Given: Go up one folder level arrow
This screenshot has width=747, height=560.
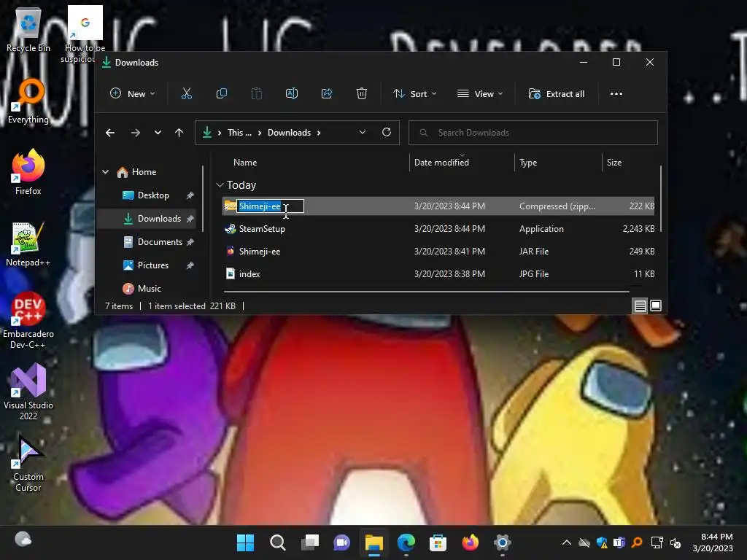Looking at the screenshot, I should click(x=179, y=133).
